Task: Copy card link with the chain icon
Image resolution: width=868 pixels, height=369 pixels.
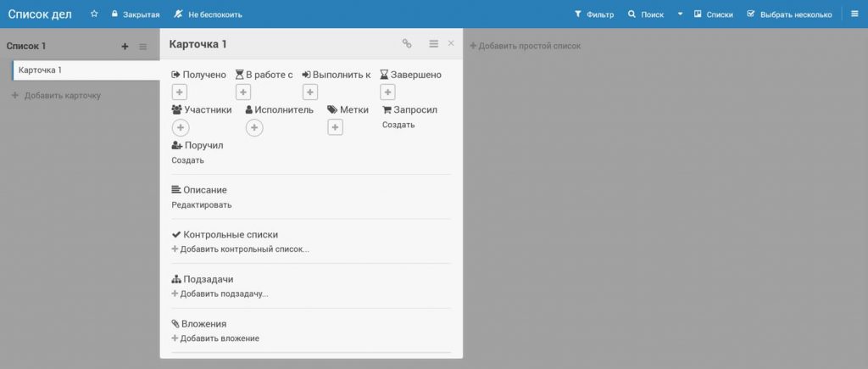Action: 407,44
